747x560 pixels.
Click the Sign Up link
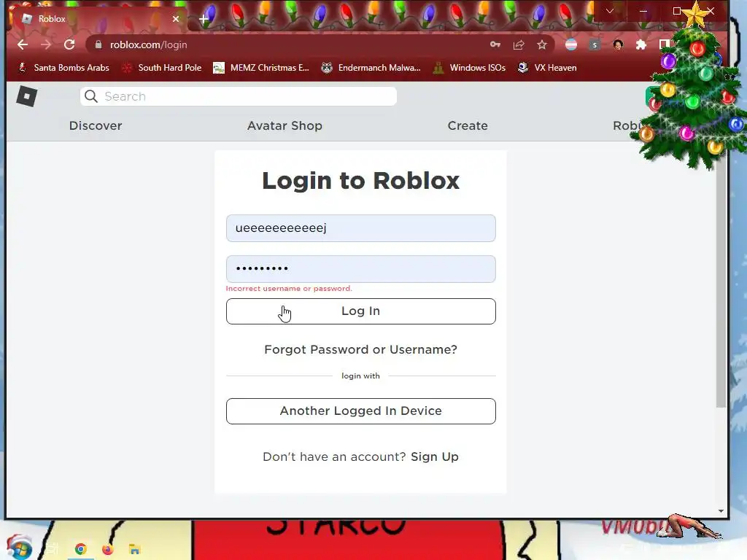click(x=435, y=456)
